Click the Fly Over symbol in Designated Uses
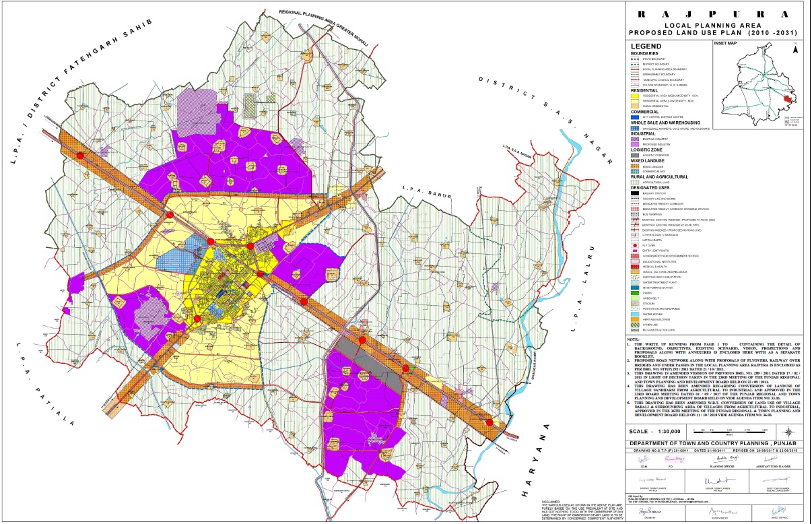Viewport: 812px width, 524px height. [634, 245]
